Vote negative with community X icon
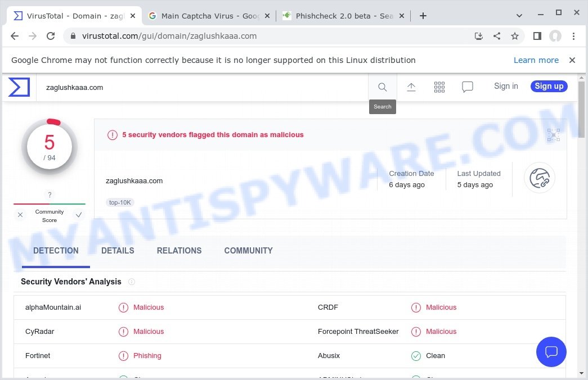Viewport: 588px width, 380px height. (x=20, y=215)
